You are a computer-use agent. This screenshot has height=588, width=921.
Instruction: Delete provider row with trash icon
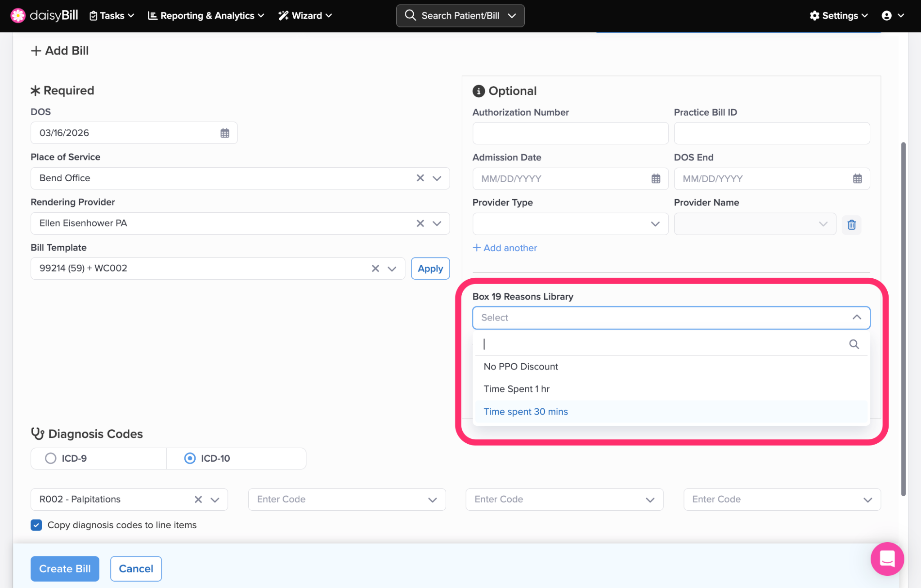[851, 224]
